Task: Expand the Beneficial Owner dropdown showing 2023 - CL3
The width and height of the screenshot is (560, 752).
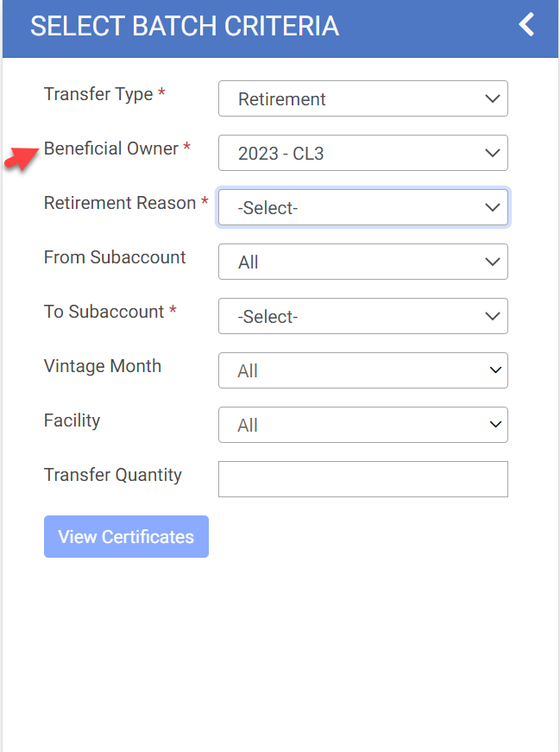Action: click(x=362, y=153)
